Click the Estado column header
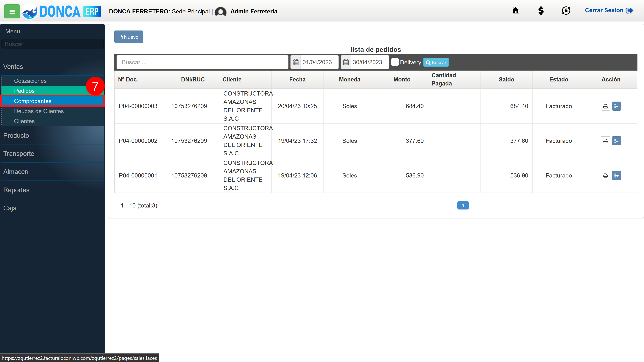Screen dimensions: 644x362 pos(558,79)
